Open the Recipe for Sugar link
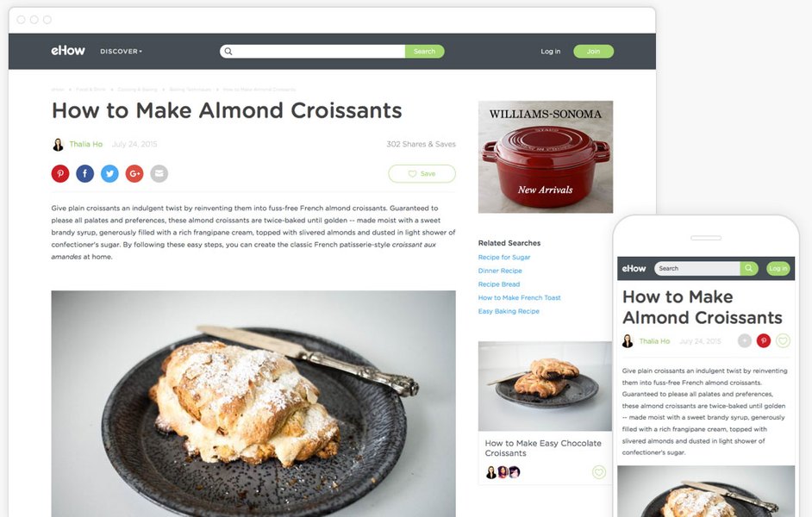The height and width of the screenshot is (517, 812). pyautogui.click(x=504, y=257)
